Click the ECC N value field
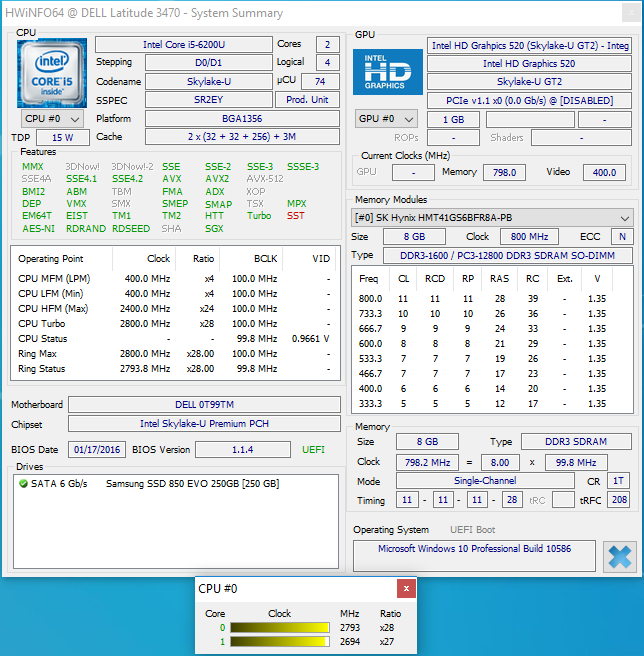The image size is (644, 656). 622,237
